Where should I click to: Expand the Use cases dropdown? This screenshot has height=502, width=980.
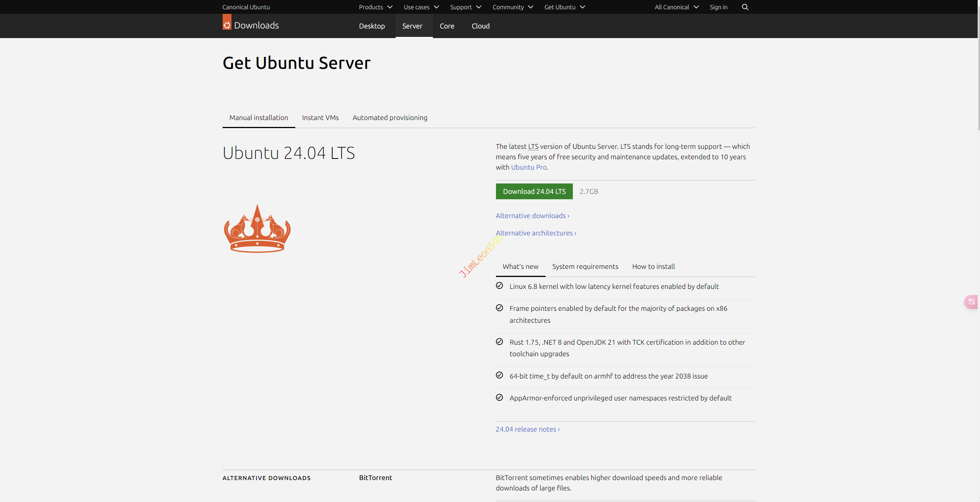point(421,7)
